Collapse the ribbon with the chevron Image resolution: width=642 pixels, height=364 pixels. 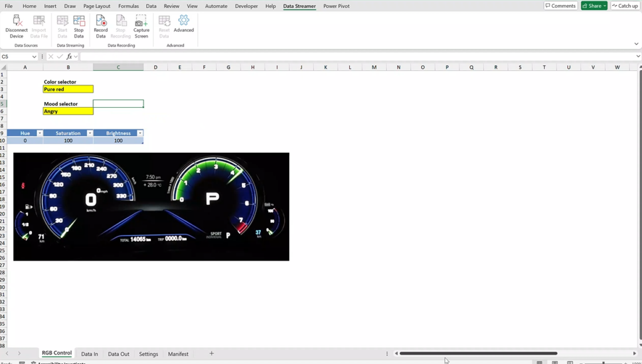[x=636, y=44]
